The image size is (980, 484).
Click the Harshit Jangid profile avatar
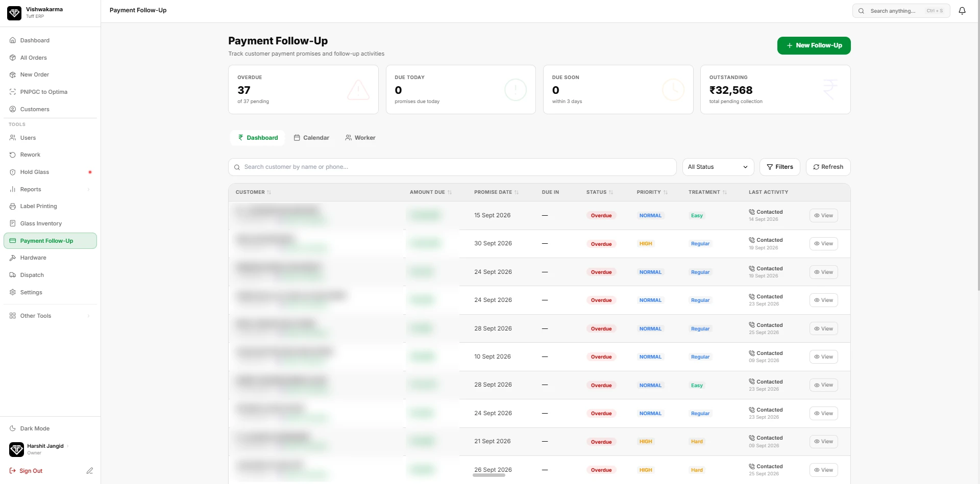tap(16, 449)
